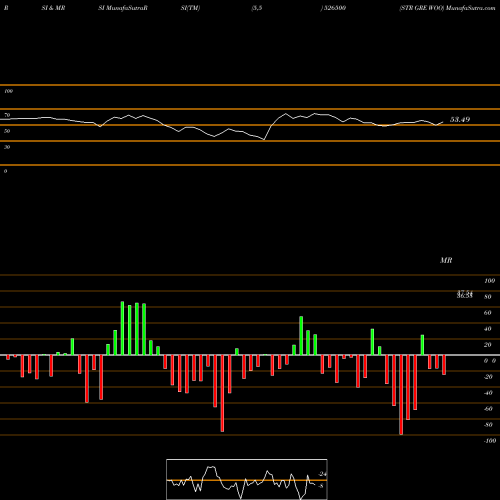Click the MR label above the histogram

tap(446, 260)
